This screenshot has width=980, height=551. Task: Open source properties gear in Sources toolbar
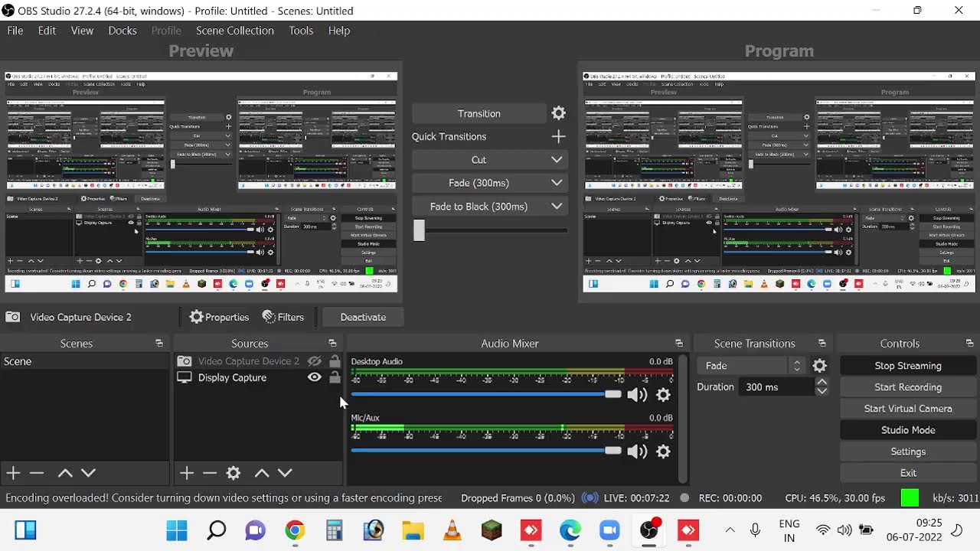click(234, 473)
